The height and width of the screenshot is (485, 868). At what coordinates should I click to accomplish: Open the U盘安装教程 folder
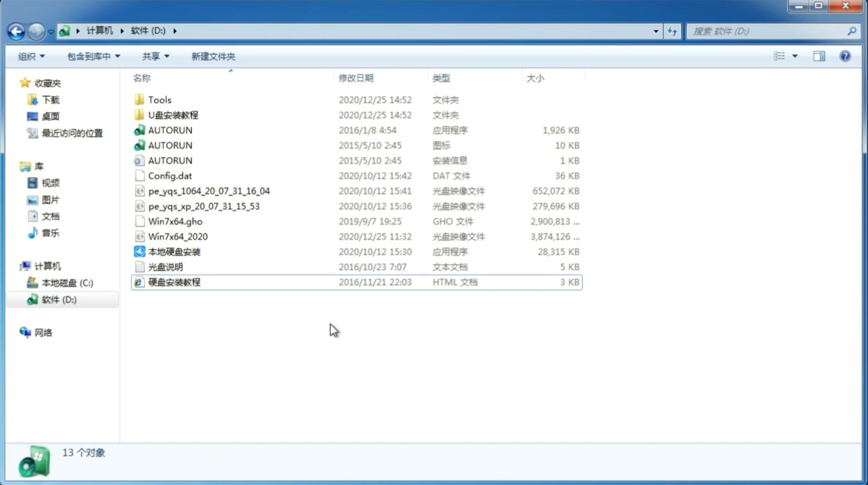[x=173, y=115]
